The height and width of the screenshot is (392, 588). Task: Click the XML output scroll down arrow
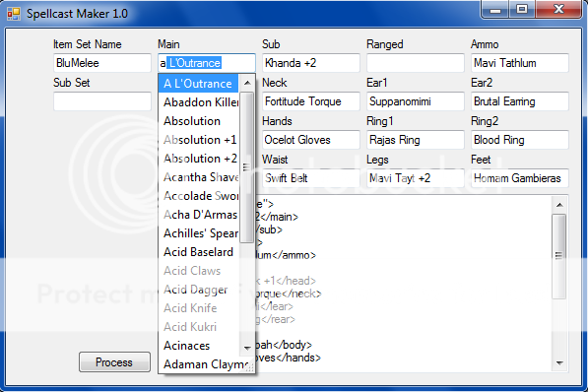click(559, 362)
